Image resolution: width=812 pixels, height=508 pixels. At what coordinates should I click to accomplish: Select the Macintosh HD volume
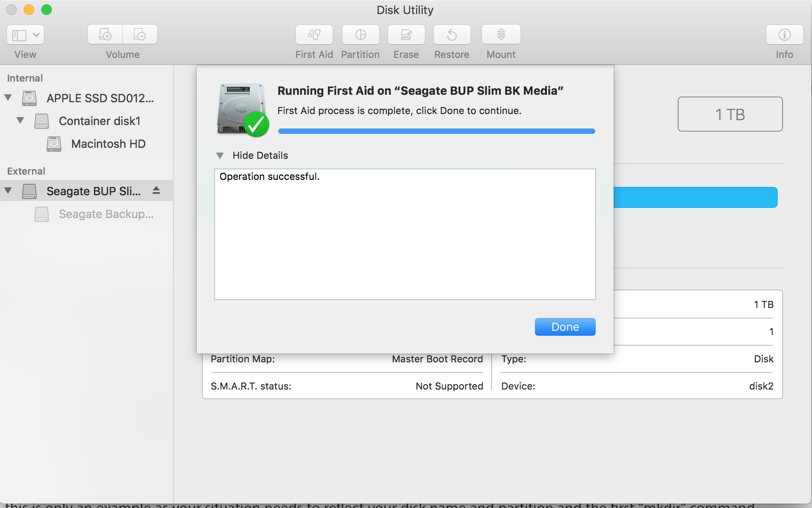(86, 143)
